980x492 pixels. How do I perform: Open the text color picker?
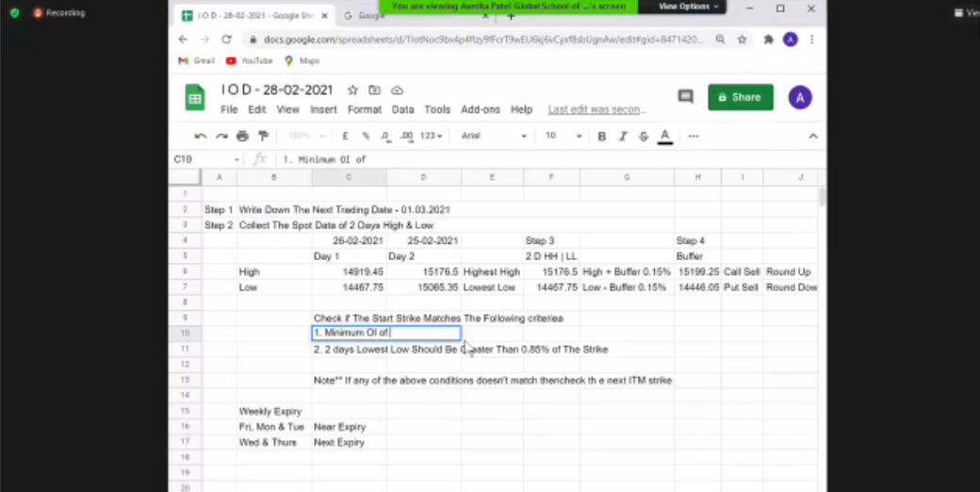coord(665,137)
